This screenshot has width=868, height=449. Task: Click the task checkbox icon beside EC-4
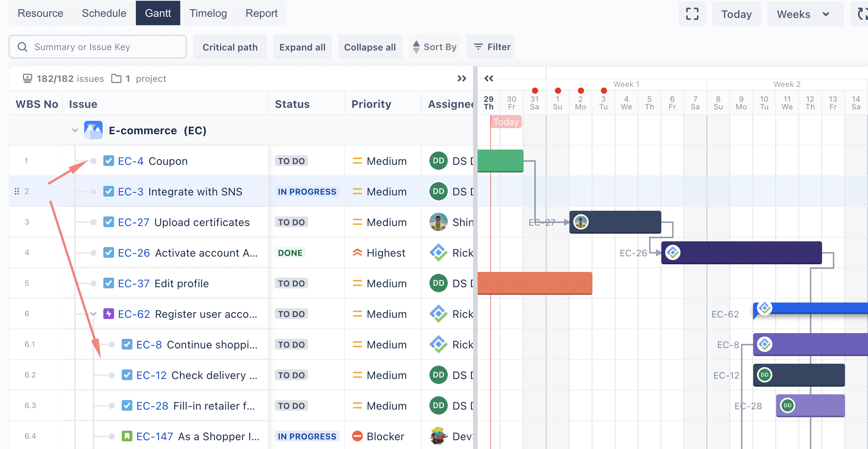[x=109, y=161]
